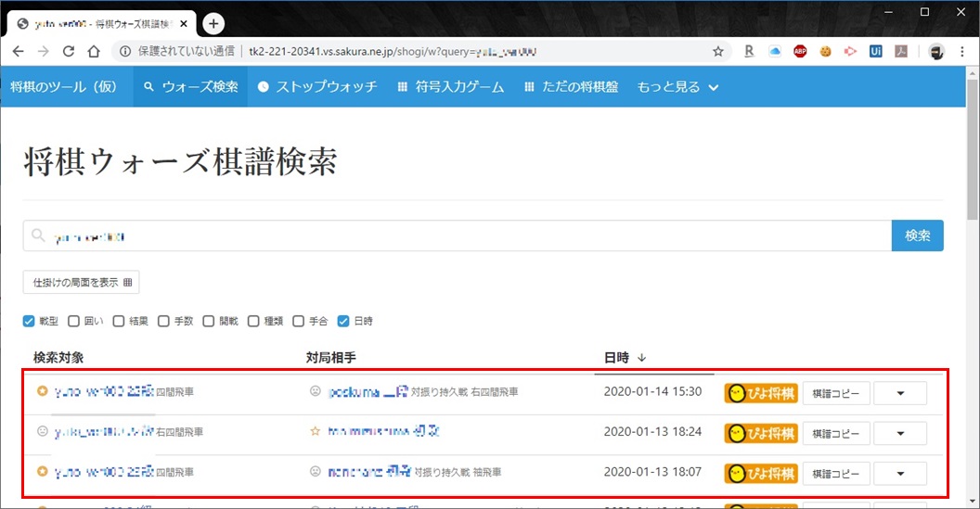The image size is (980, 509).
Task: Open the cookie extension icon
Action: [x=826, y=52]
